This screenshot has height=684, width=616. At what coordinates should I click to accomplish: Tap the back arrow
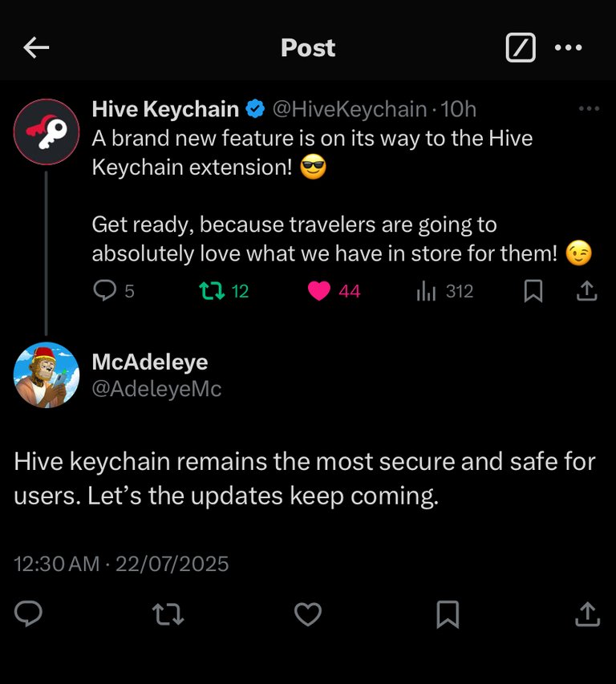[x=36, y=48]
